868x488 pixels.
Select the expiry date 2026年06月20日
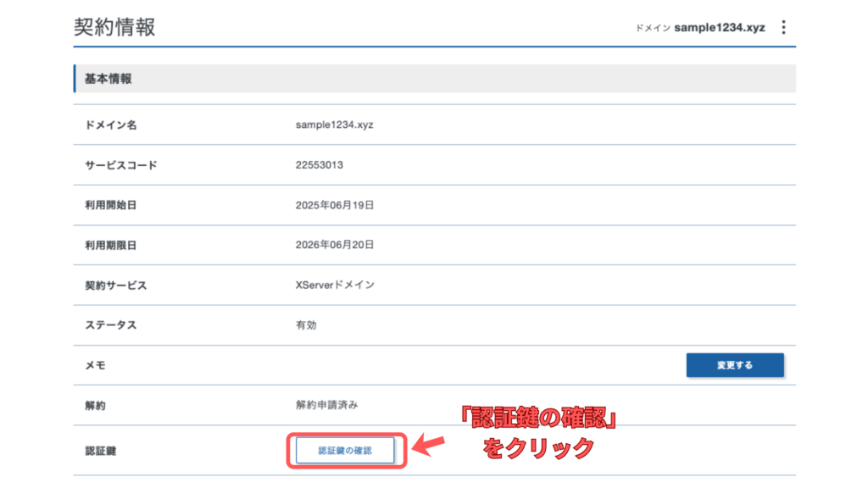tap(335, 245)
